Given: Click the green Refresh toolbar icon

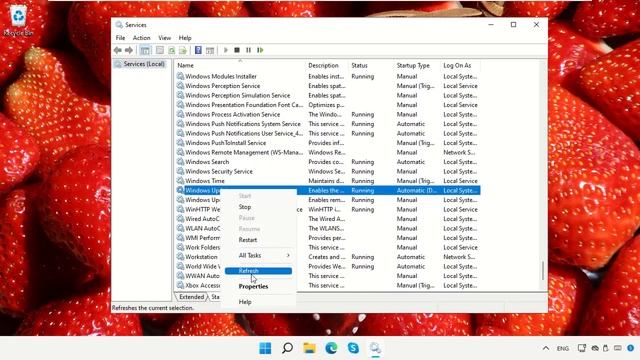Looking at the screenshot, I should [171, 50].
